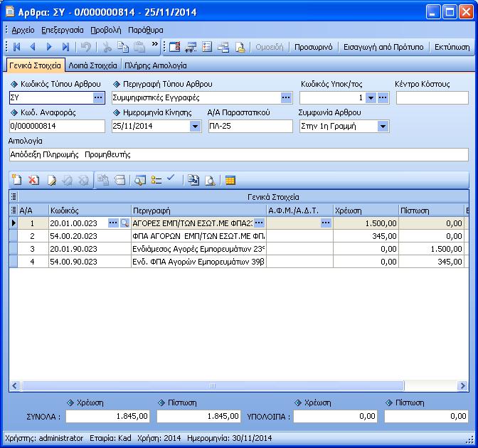Expand the Συμφωνία Άρθρου dropdown
This screenshot has width=478, height=448.
[383, 126]
